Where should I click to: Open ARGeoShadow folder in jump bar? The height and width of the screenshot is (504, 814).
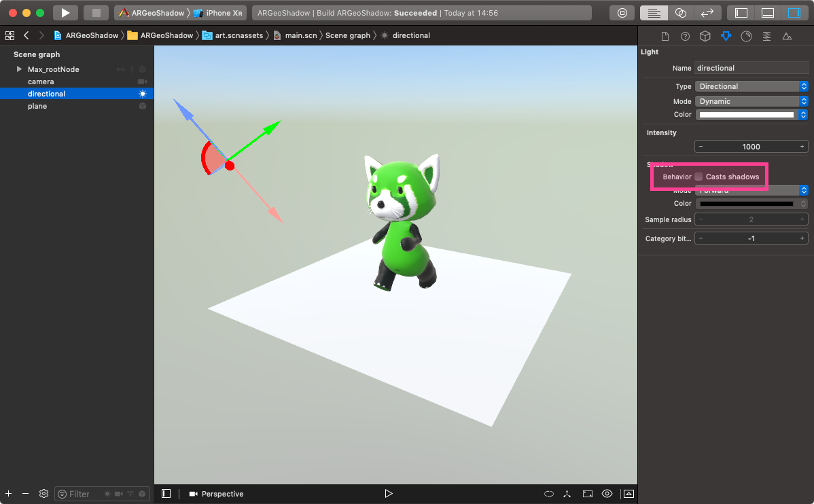click(160, 35)
